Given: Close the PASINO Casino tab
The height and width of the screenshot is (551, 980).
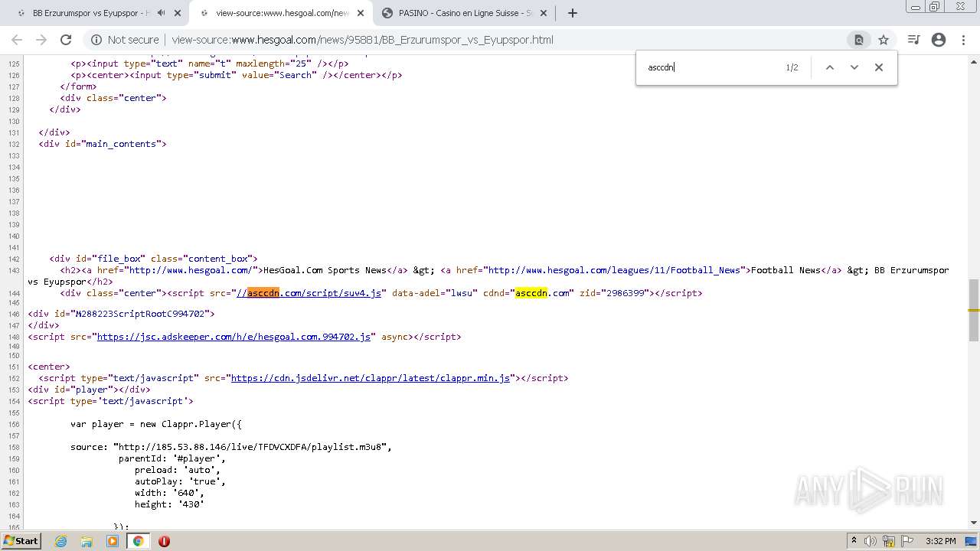Looking at the screenshot, I should pyautogui.click(x=544, y=13).
